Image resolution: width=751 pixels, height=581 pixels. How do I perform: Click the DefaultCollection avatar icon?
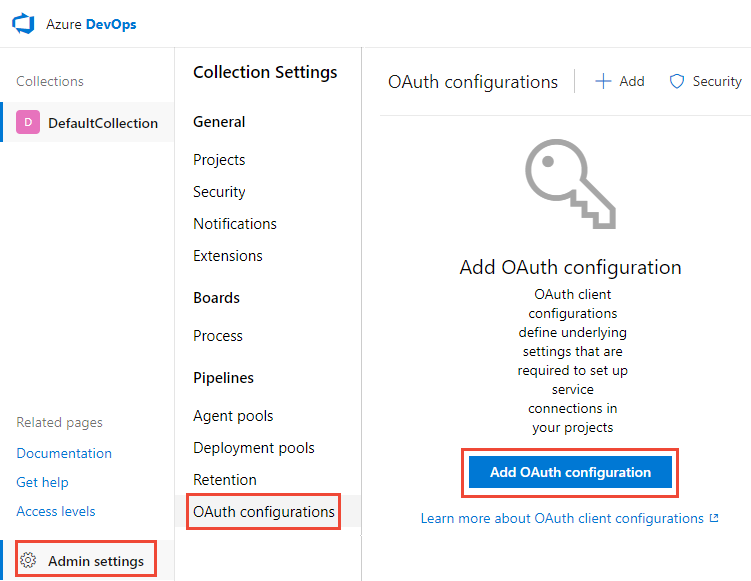pyautogui.click(x=28, y=123)
